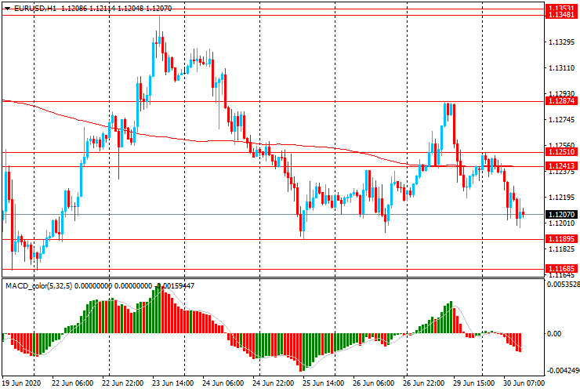Select the 1.12010 price scale value
The image size is (580, 392).
tap(562, 223)
